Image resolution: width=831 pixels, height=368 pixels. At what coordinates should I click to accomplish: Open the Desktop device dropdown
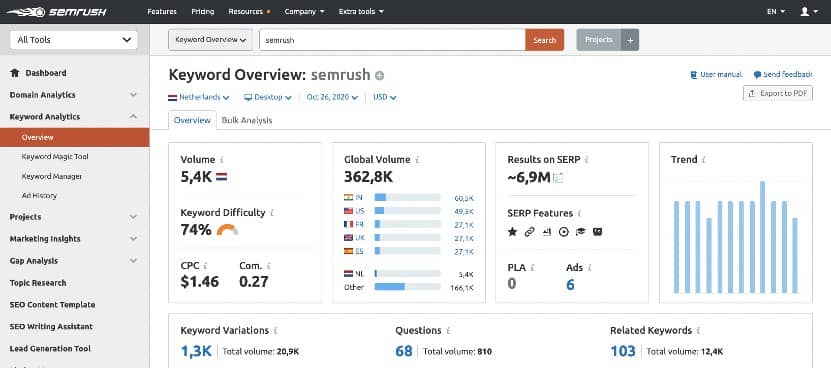click(x=268, y=98)
